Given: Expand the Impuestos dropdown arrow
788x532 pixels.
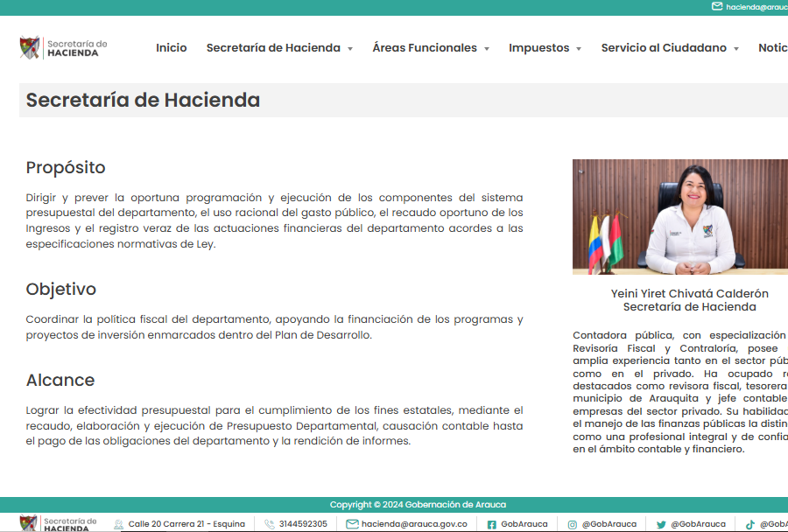Looking at the screenshot, I should click(x=579, y=49).
